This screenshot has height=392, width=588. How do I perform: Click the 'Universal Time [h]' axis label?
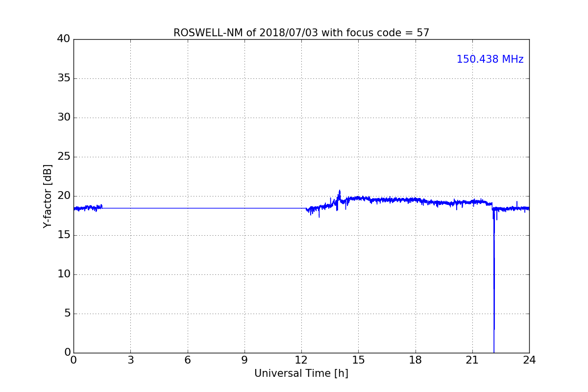click(301, 373)
